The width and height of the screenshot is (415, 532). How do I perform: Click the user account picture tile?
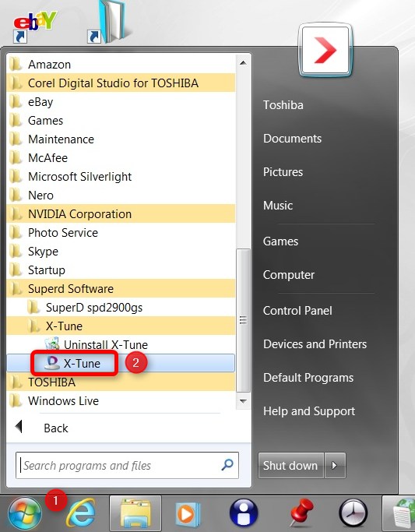coord(325,50)
